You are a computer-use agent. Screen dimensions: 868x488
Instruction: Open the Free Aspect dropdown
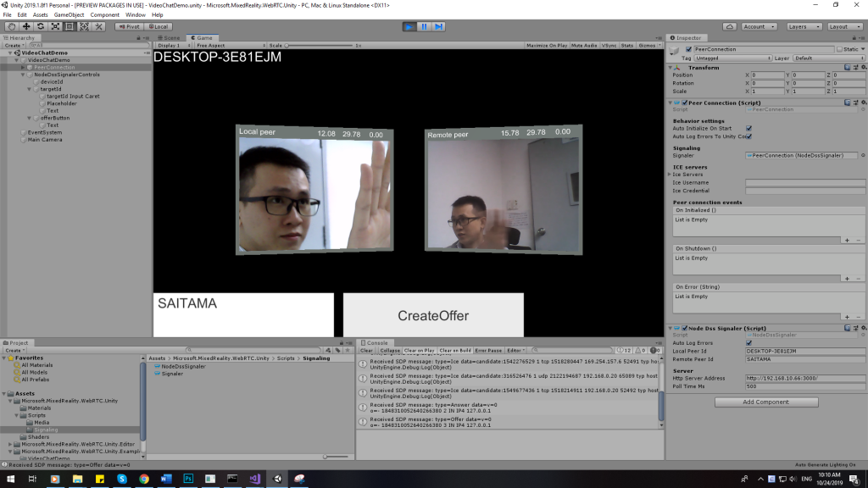[230, 46]
